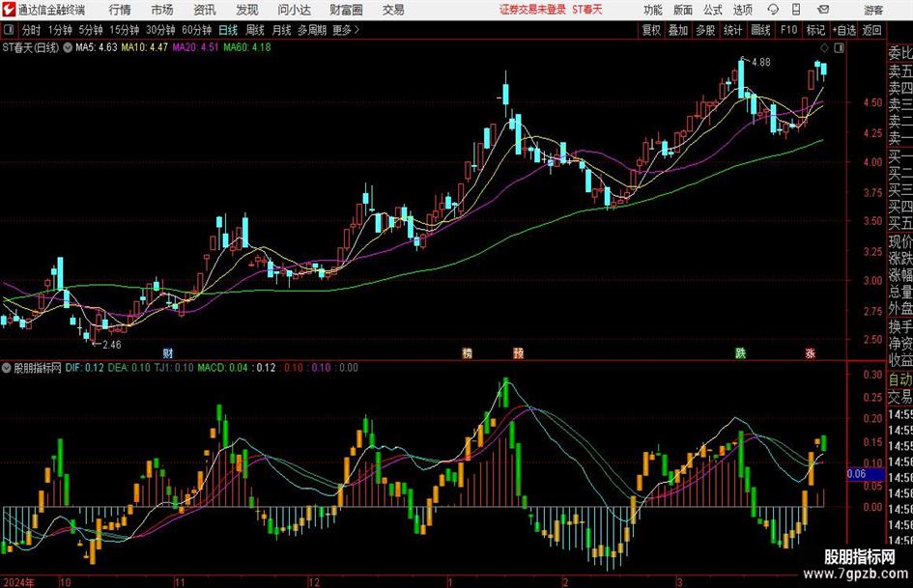
Task: Click the 2.46 low price label
Action: [112, 345]
